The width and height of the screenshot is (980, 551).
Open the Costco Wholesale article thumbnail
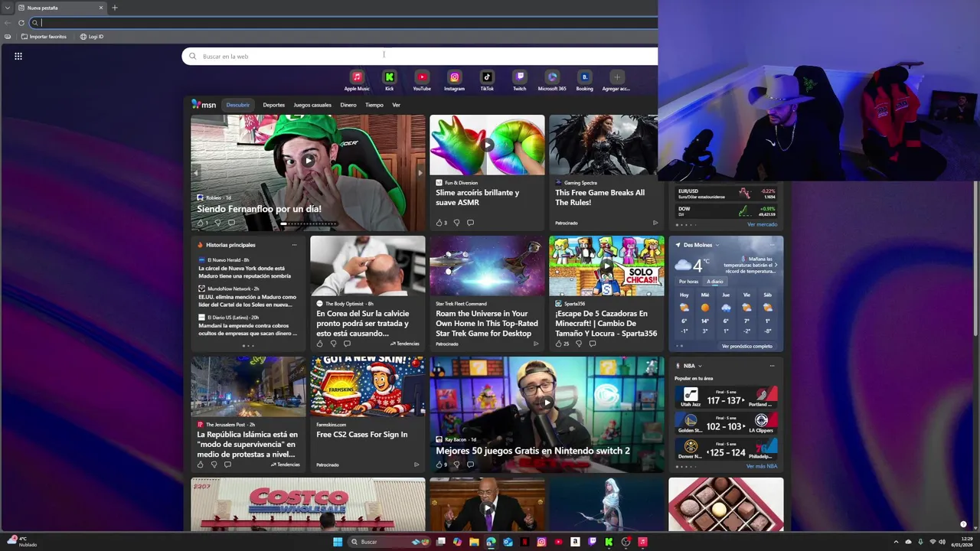(308, 504)
